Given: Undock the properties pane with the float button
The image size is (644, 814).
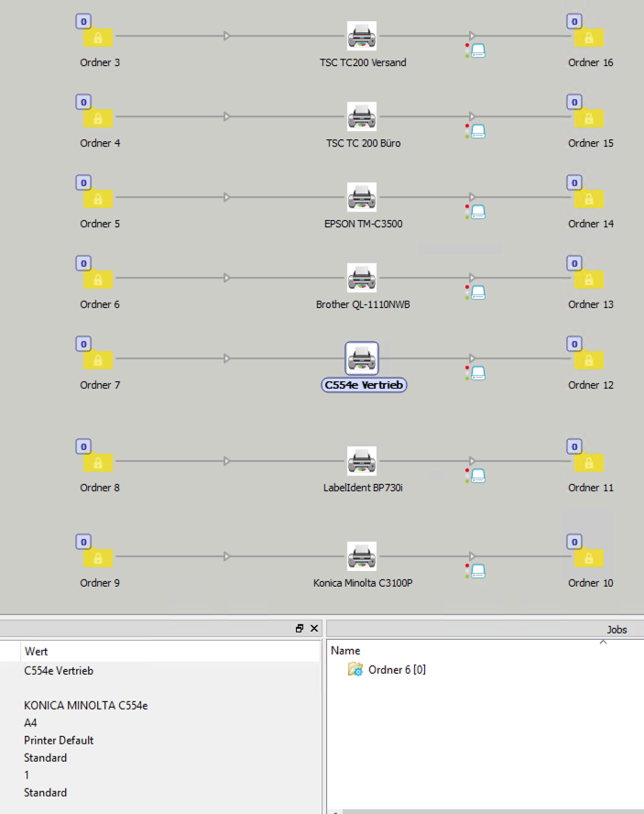Looking at the screenshot, I should point(300,629).
